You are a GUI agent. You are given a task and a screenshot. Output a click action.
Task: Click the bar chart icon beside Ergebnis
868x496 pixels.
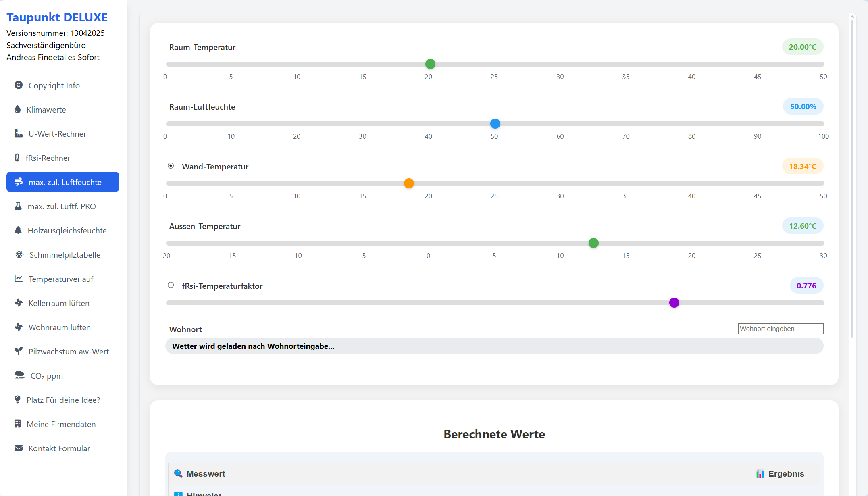click(760, 474)
